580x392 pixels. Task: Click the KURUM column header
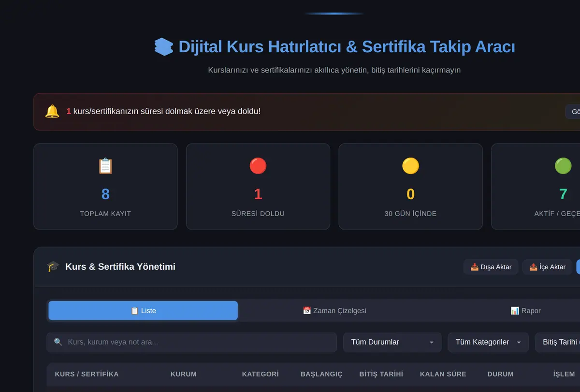pos(184,374)
